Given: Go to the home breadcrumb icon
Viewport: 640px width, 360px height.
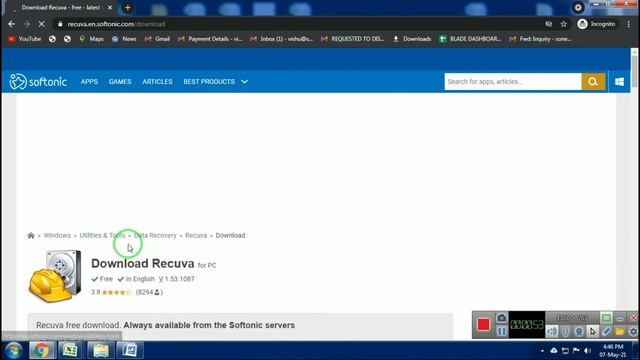Looking at the screenshot, I should pos(31,236).
